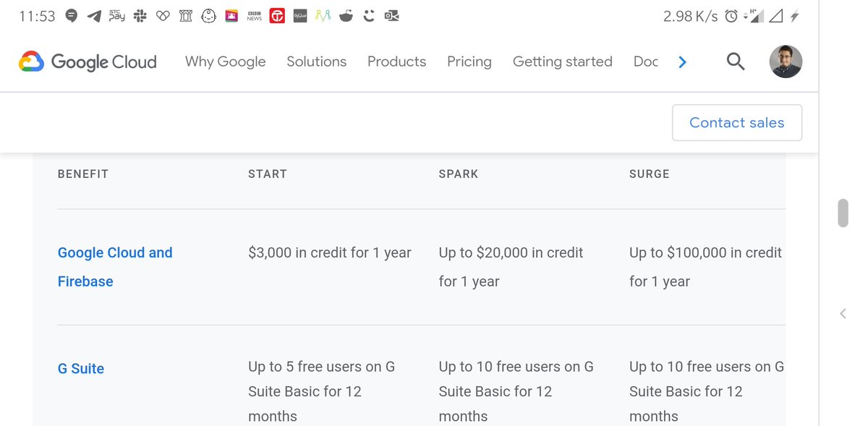Image resolution: width=868 pixels, height=426 pixels.
Task: Select '$3,000 in credit for 1 year' cell
Action: pyautogui.click(x=330, y=252)
